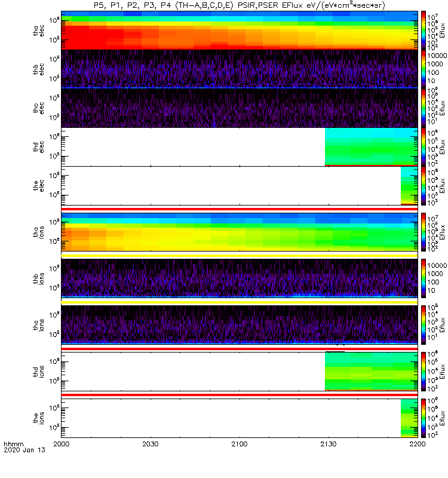
Task: Click the thd elec green data block
Action: [x=371, y=147]
